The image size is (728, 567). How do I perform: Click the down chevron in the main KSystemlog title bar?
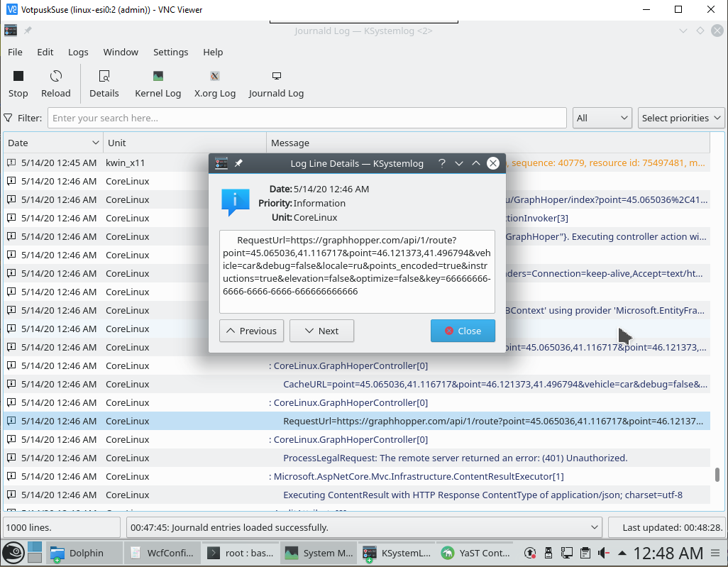(683, 31)
